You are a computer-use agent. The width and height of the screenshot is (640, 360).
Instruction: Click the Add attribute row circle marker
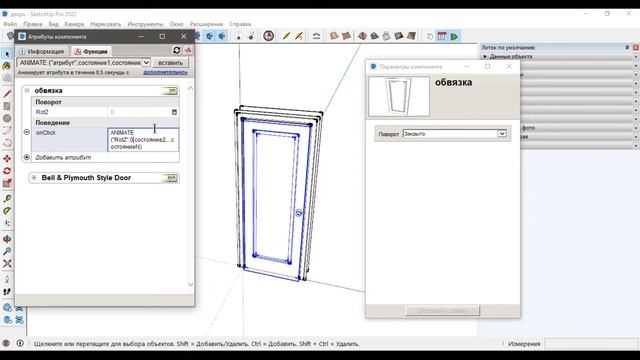coord(27,157)
